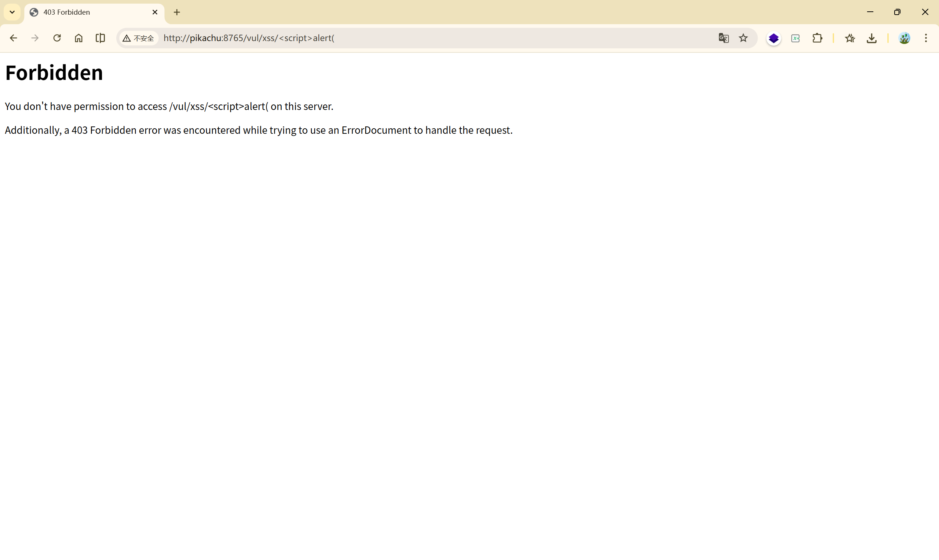Open the user profile avatar
The image size is (939, 560).
pyautogui.click(x=904, y=38)
